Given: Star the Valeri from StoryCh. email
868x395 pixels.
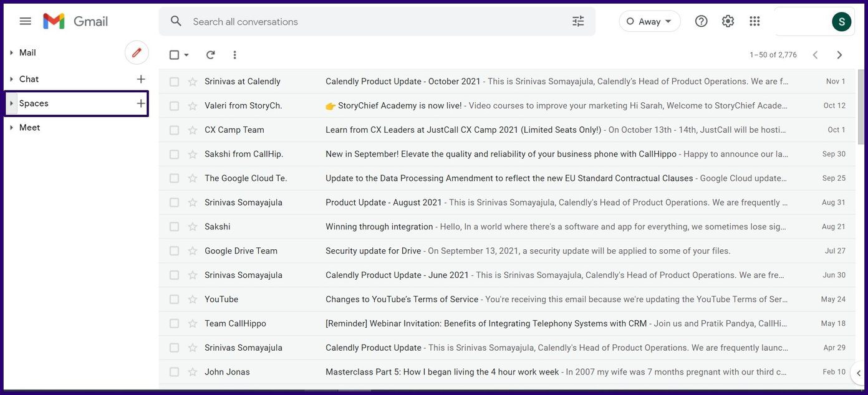Looking at the screenshot, I should (x=193, y=106).
